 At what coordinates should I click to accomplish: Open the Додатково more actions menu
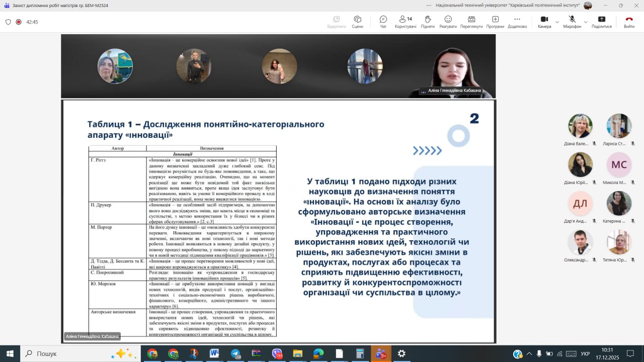click(517, 22)
